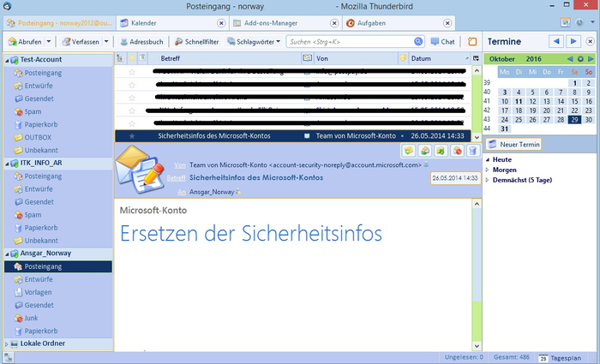Image resolution: width=600 pixels, height=364 pixels.
Task: Open the Chat button
Action: [x=443, y=42]
